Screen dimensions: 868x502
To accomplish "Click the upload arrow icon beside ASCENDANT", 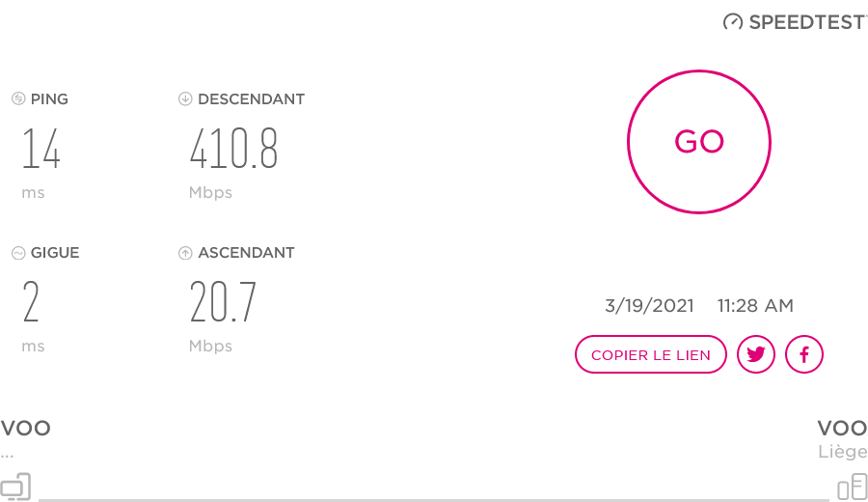I will coord(185,253).
